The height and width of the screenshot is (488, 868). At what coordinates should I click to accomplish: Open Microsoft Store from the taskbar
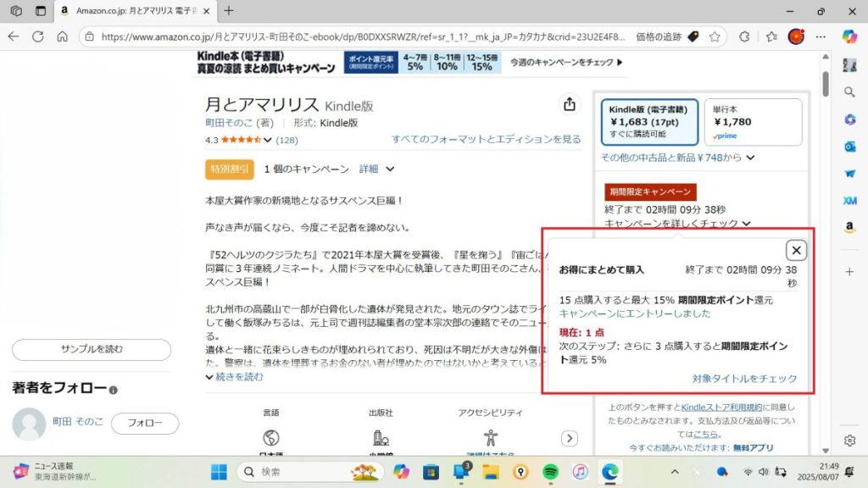tap(431, 472)
